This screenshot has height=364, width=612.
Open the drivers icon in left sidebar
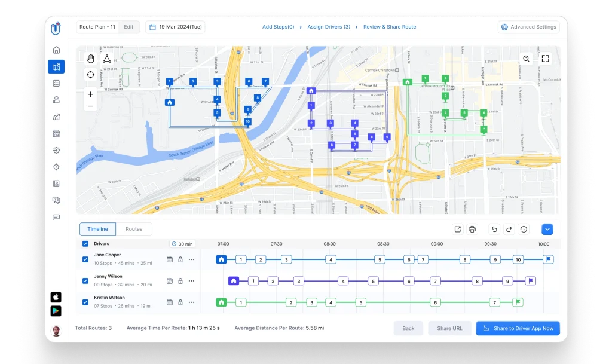click(x=56, y=100)
